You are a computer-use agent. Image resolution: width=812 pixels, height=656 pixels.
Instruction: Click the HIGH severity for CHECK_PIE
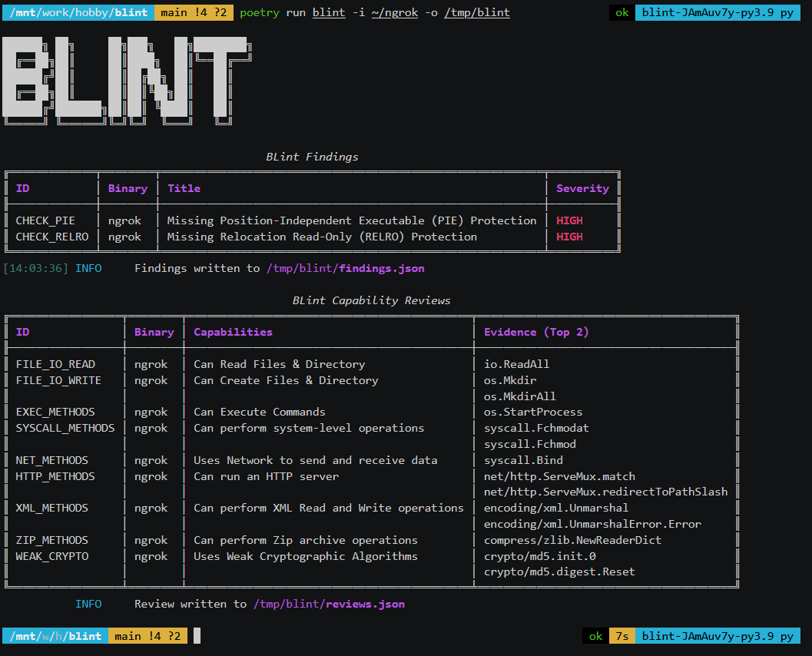pos(569,220)
